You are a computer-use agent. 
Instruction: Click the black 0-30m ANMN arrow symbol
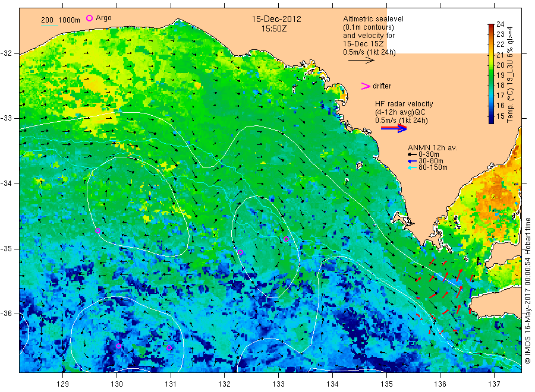pos(412,155)
